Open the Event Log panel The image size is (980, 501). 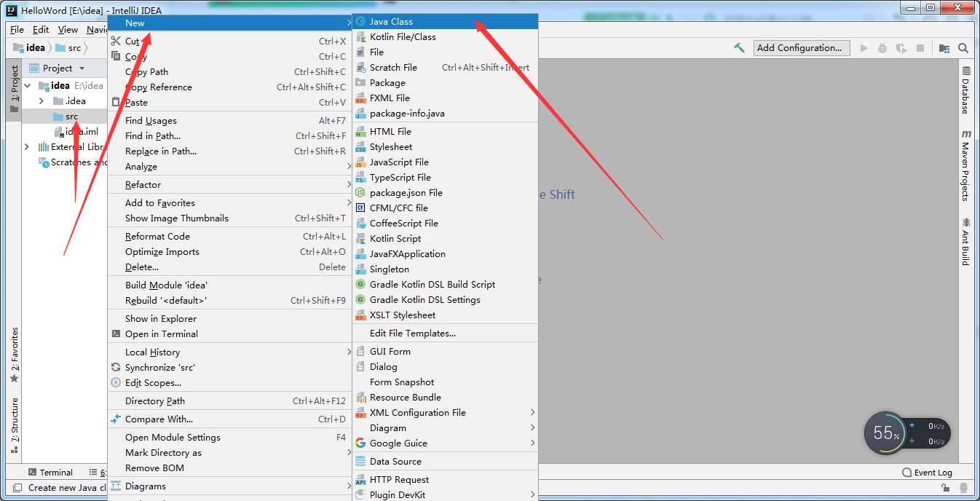(x=927, y=473)
